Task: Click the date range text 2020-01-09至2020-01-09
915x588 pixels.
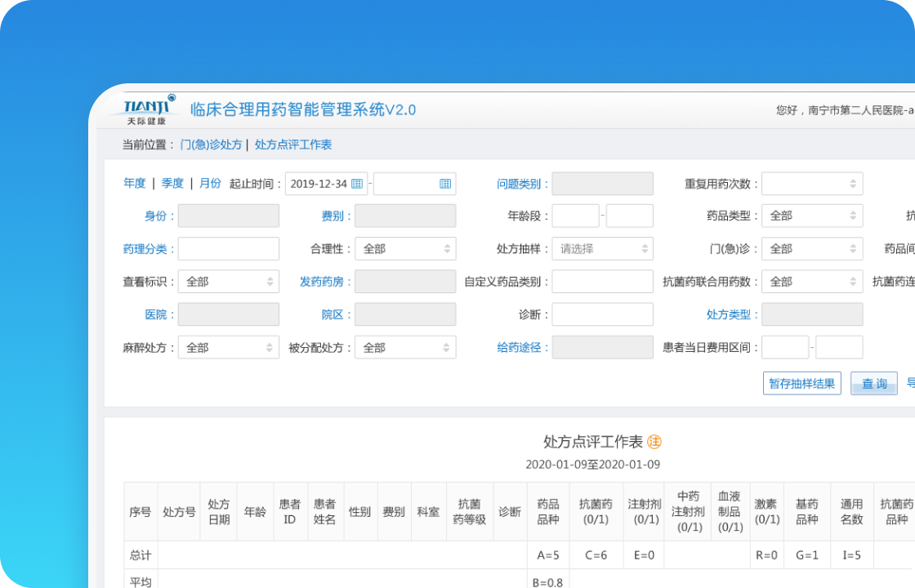Action: (593, 465)
